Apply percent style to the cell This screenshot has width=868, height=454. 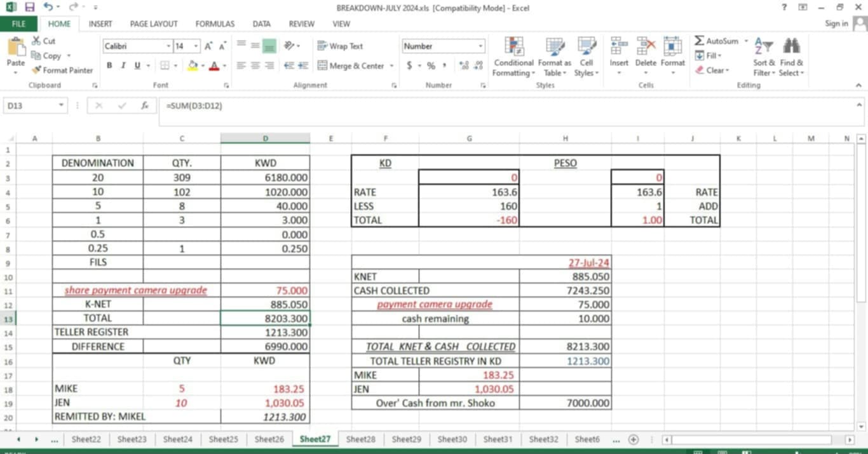tap(431, 65)
